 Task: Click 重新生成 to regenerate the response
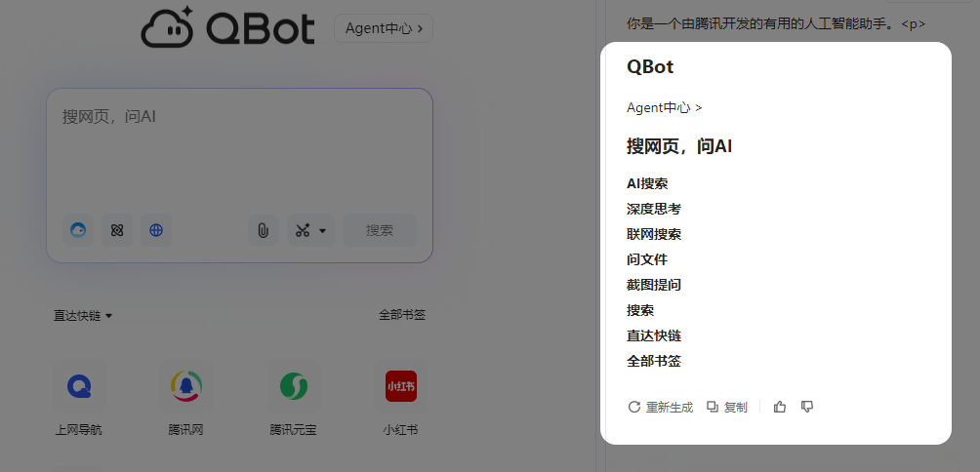(660, 407)
